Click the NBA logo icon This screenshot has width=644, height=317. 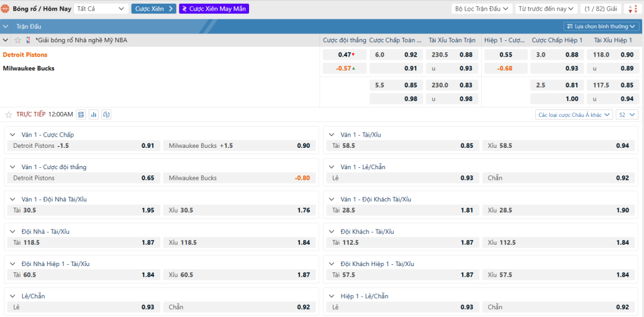(x=28, y=40)
